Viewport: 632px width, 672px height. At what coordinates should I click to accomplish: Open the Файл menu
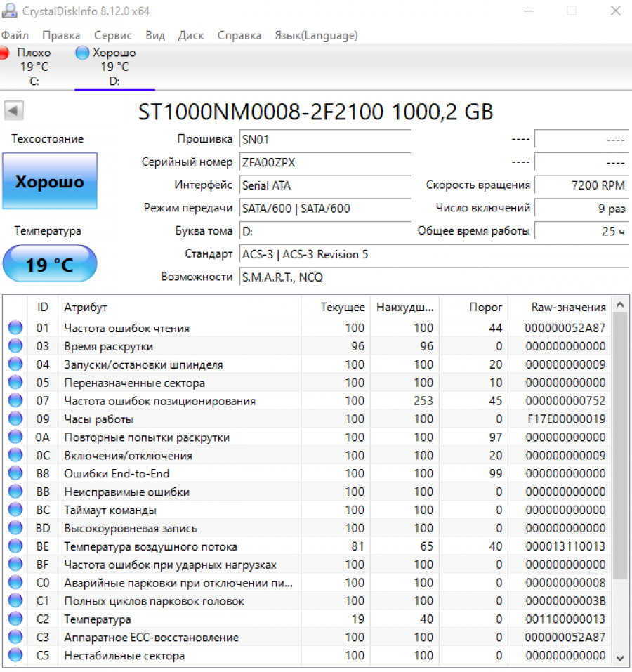click(x=15, y=35)
